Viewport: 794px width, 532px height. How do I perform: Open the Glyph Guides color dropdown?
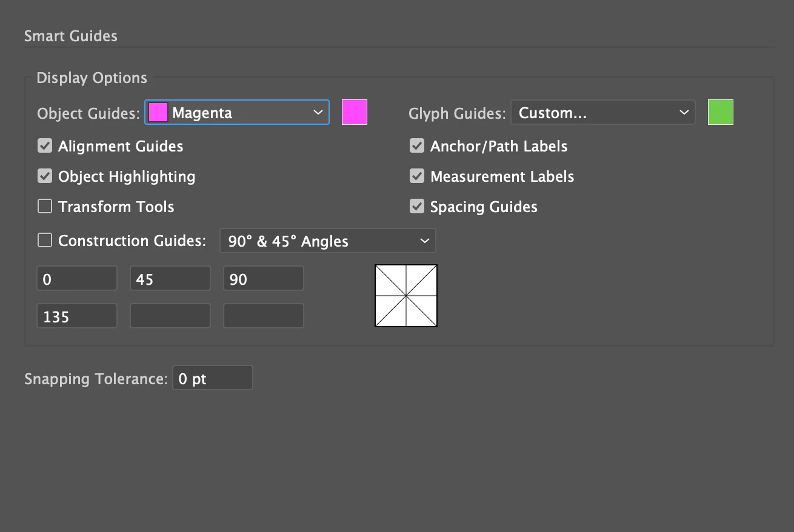(603, 113)
